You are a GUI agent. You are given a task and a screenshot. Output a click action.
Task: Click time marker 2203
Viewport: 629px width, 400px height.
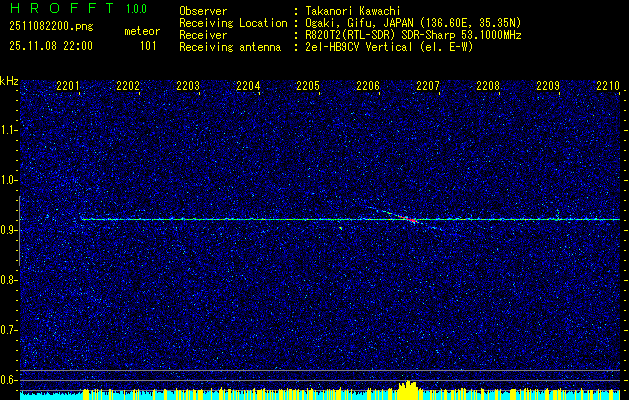coord(188,86)
